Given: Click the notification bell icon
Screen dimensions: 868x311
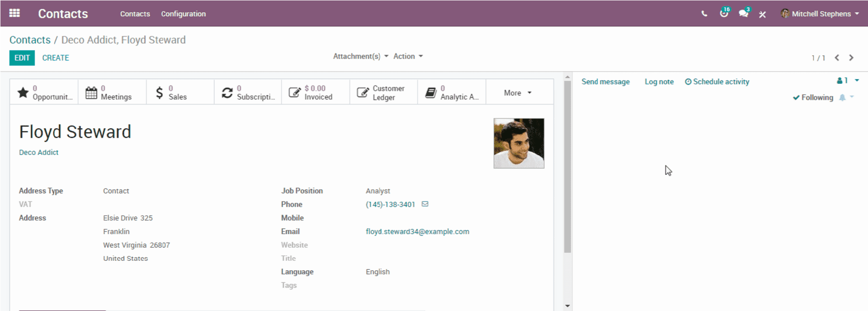Looking at the screenshot, I should click(x=842, y=97).
